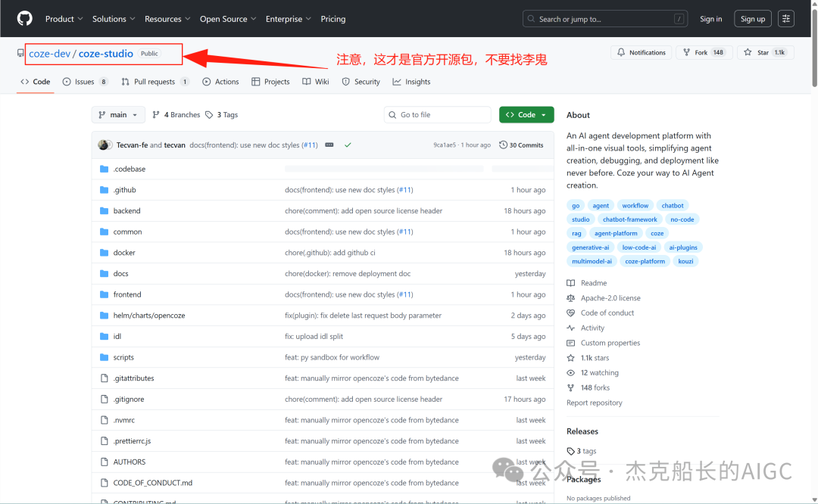818x504 pixels.
Task: Click the page vertical scrollbar
Action: point(813,47)
